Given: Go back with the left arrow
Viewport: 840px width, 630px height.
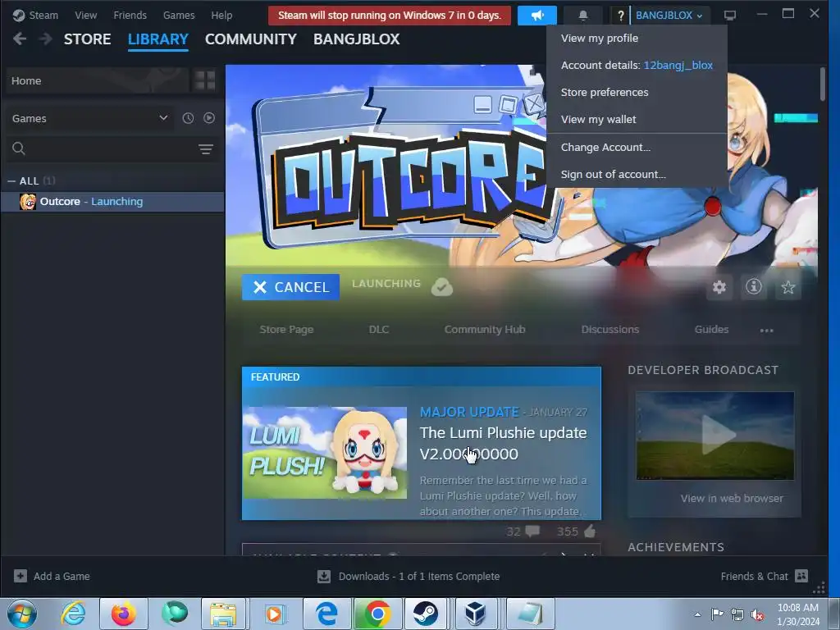Looking at the screenshot, I should [x=20, y=39].
